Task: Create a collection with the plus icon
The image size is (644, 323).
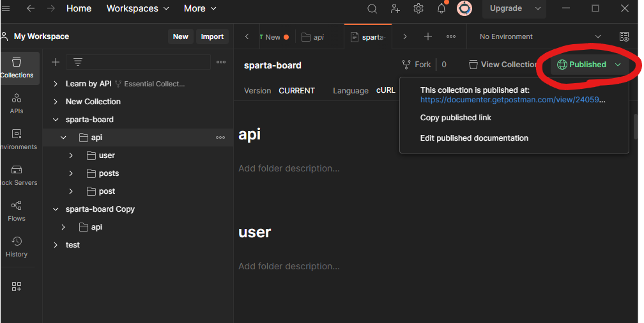Action: pyautogui.click(x=56, y=62)
